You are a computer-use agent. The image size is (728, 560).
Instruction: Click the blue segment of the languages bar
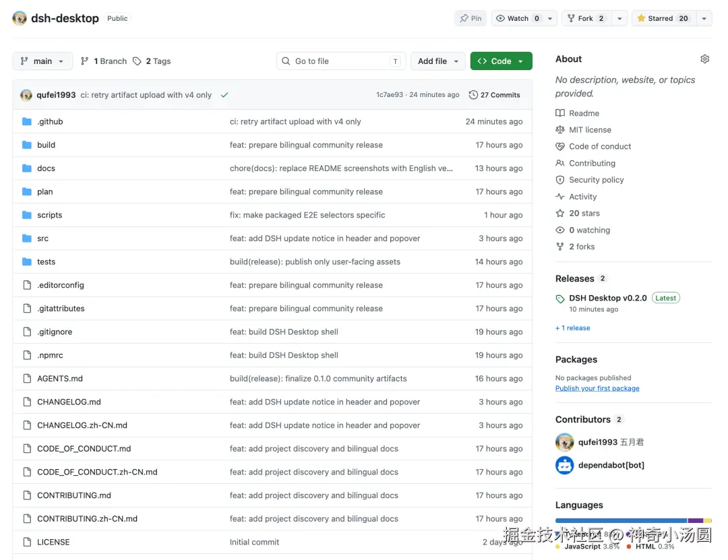tap(621, 520)
